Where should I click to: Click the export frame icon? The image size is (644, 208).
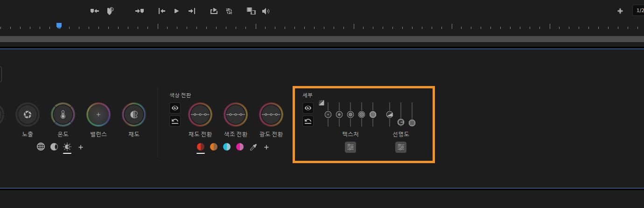click(214, 11)
